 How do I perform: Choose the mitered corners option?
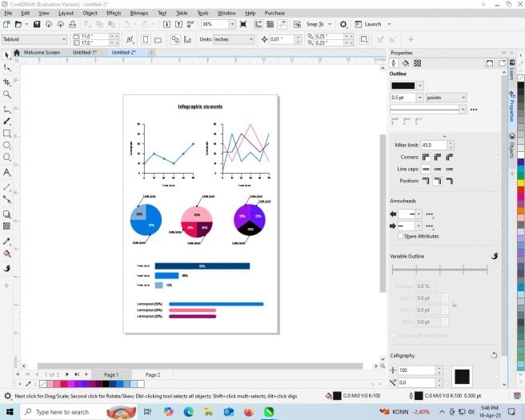click(426, 157)
